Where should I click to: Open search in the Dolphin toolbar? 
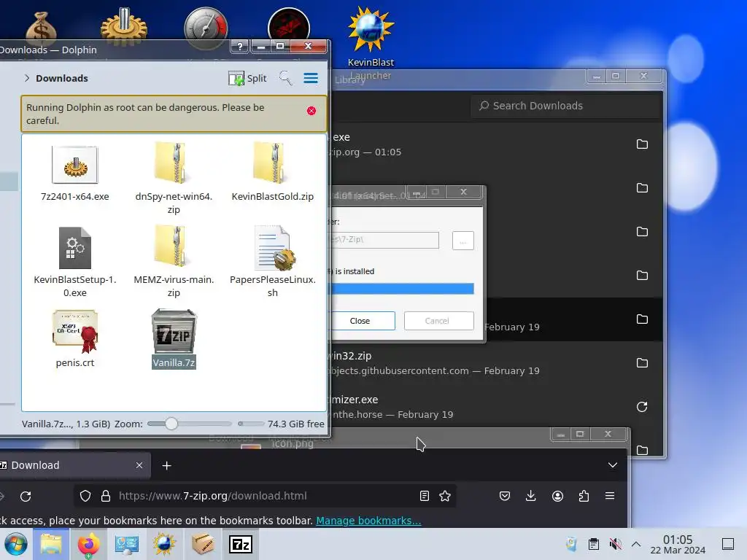[x=285, y=78]
